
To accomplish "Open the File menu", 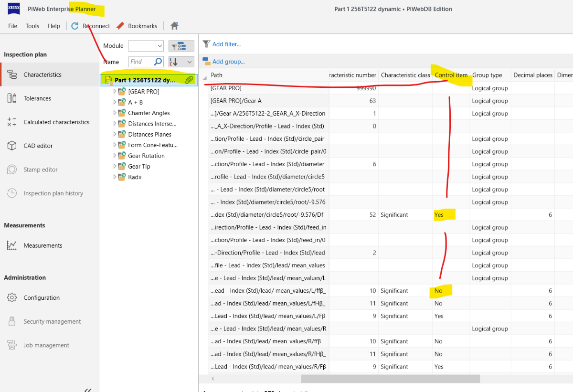I will (x=12, y=26).
